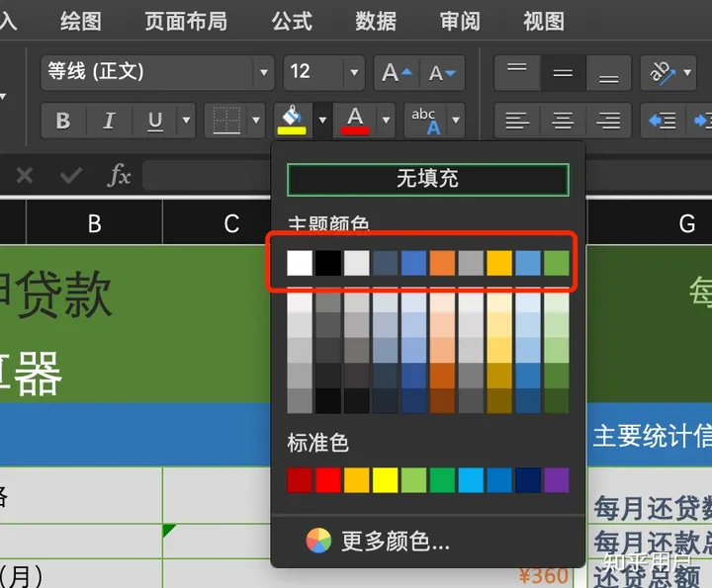Open 更多颜色... more colors option

click(395, 541)
